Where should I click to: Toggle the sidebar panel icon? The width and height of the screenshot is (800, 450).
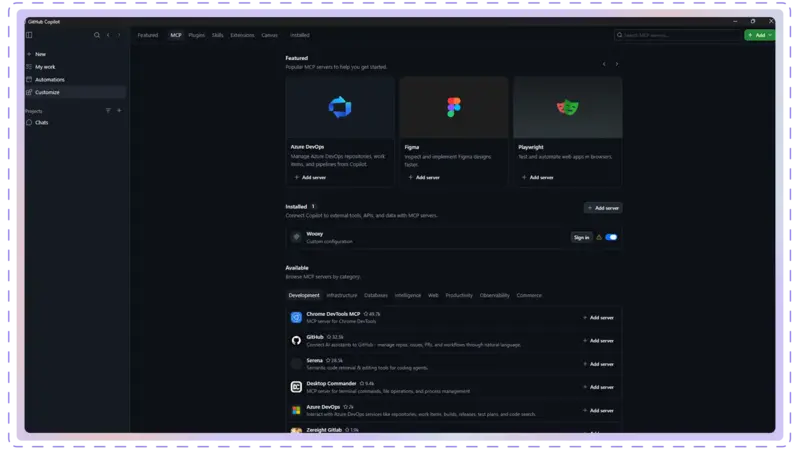(29, 35)
